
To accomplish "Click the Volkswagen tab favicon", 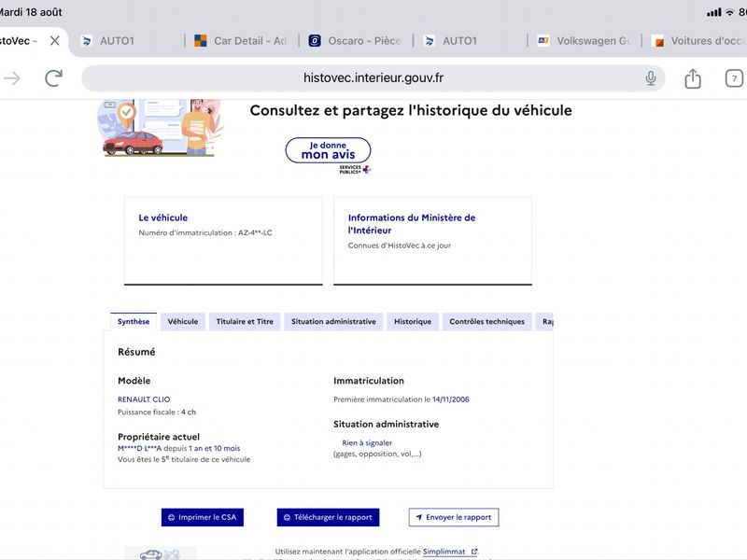I will (x=543, y=41).
